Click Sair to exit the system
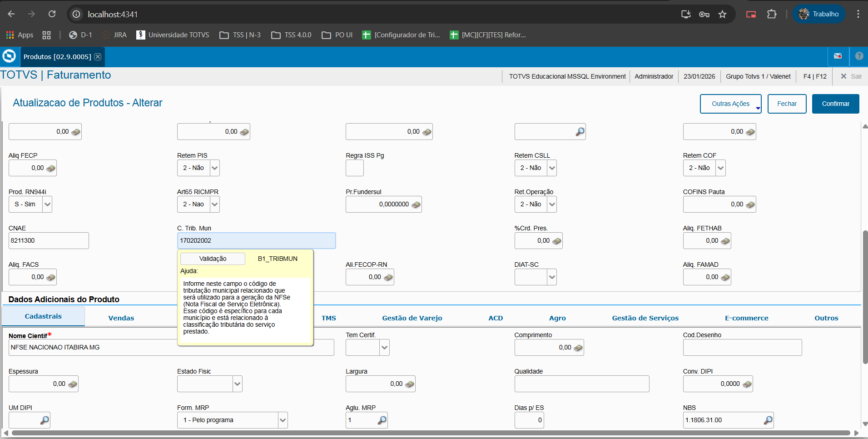 pyautogui.click(x=851, y=76)
